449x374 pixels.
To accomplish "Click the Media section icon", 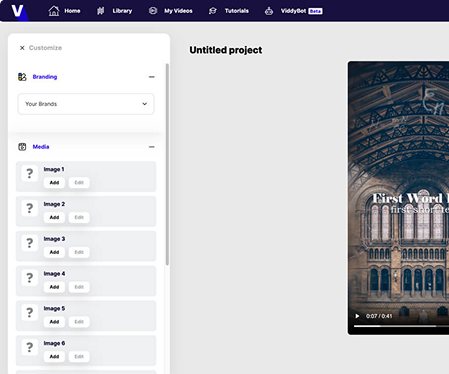I will point(22,147).
